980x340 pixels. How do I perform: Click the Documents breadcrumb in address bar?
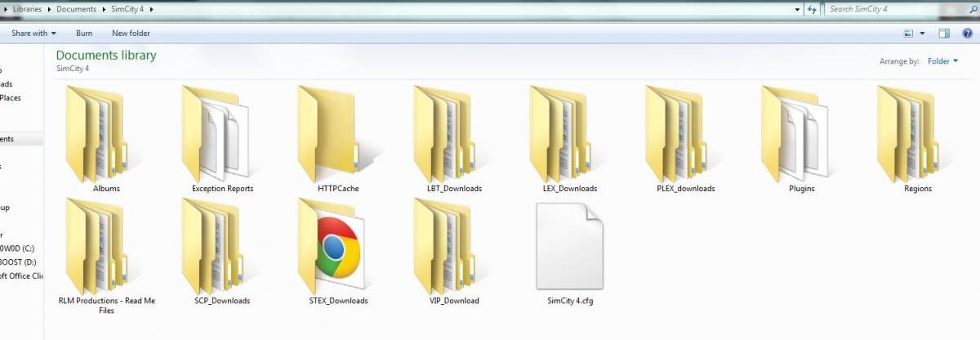76,9
